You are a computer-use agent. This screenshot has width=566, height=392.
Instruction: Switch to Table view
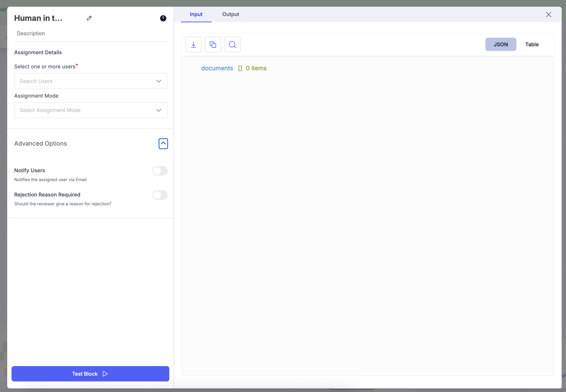click(x=532, y=44)
